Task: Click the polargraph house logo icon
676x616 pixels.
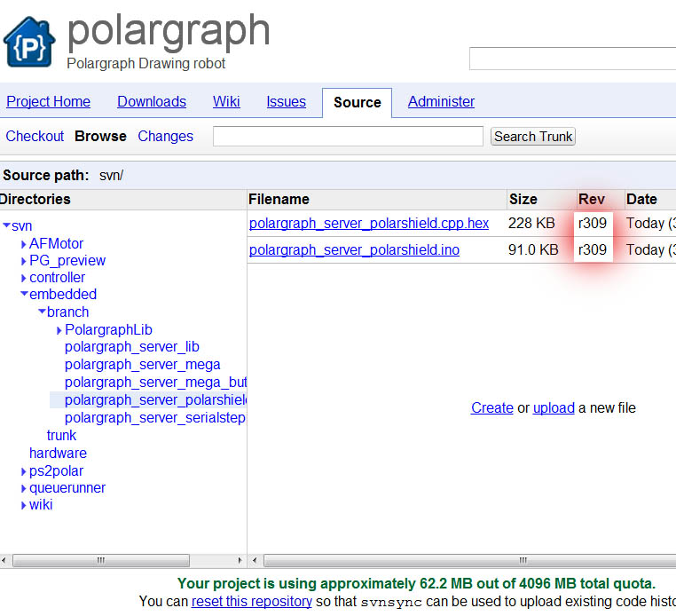Action: click(x=29, y=43)
